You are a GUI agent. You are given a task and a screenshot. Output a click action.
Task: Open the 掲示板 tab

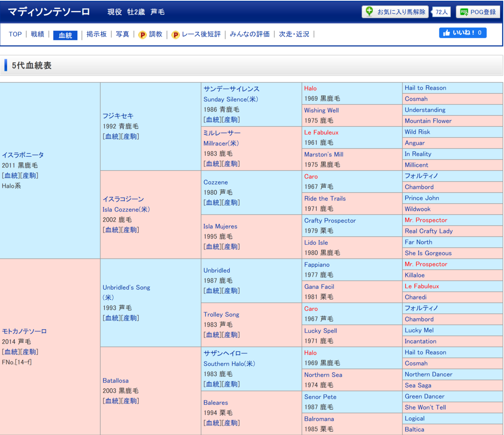96,34
